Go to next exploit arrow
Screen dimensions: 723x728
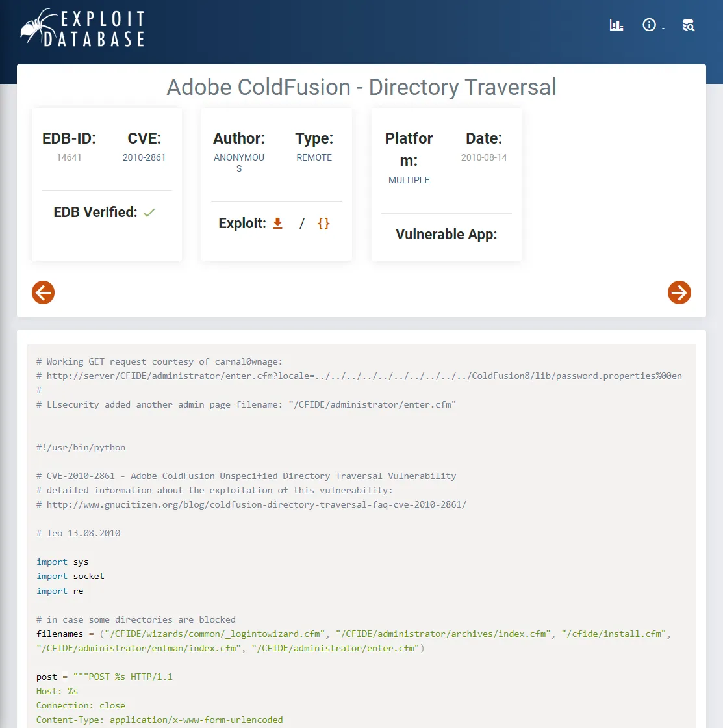pyautogui.click(x=679, y=292)
